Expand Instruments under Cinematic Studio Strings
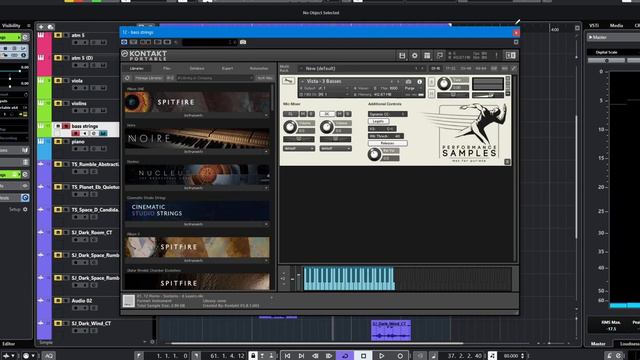 point(197,224)
